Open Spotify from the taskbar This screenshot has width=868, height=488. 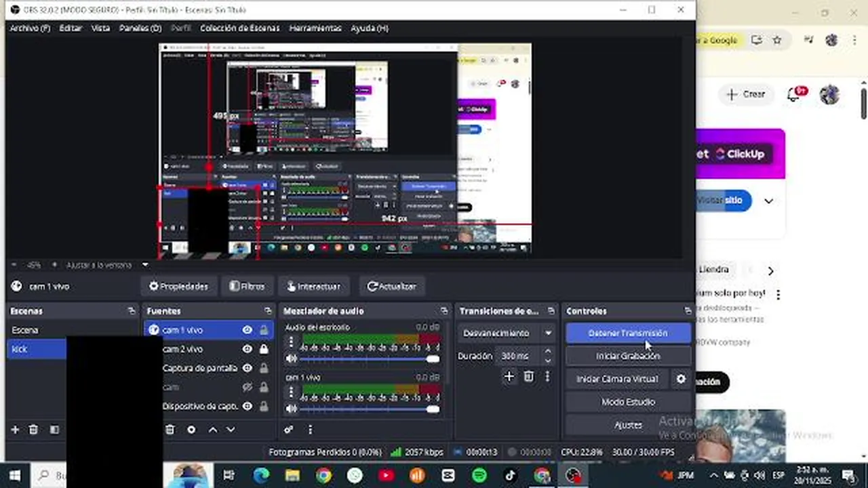(479, 475)
